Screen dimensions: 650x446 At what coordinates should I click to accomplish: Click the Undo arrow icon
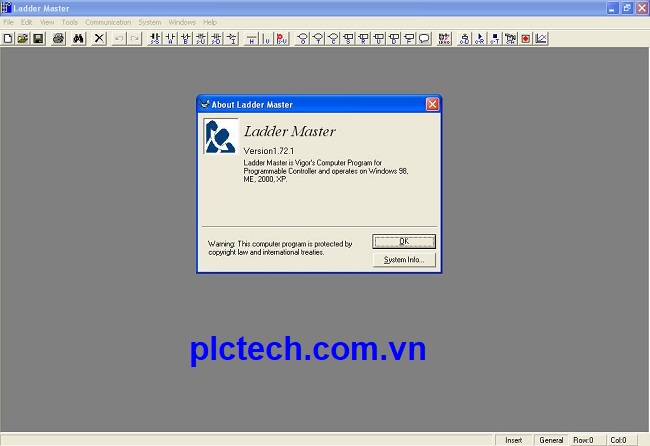(119, 39)
